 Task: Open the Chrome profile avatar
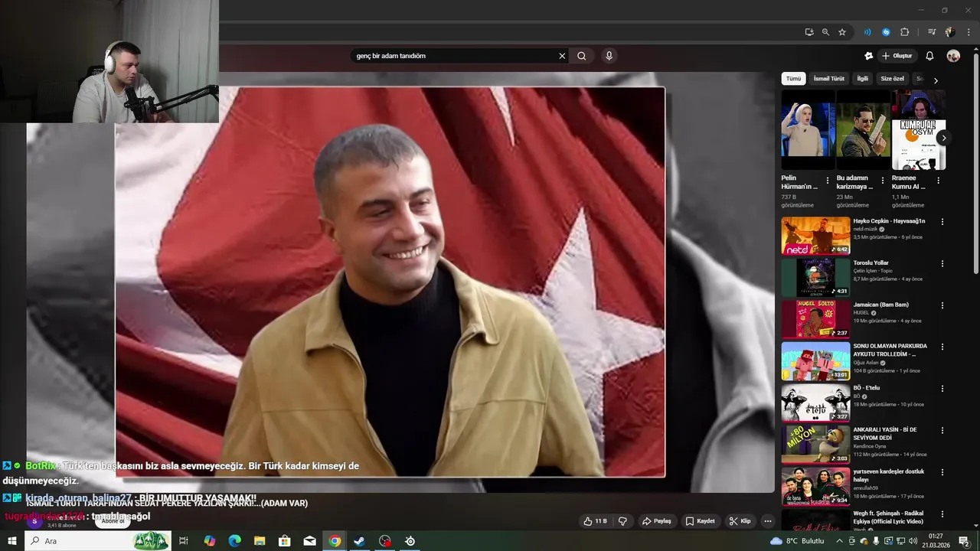pyautogui.click(x=950, y=32)
